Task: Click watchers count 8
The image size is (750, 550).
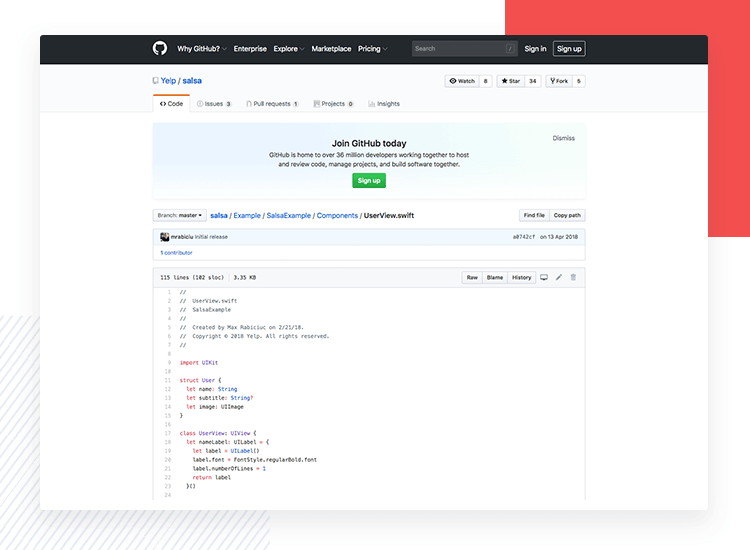Action: pyautogui.click(x=485, y=81)
